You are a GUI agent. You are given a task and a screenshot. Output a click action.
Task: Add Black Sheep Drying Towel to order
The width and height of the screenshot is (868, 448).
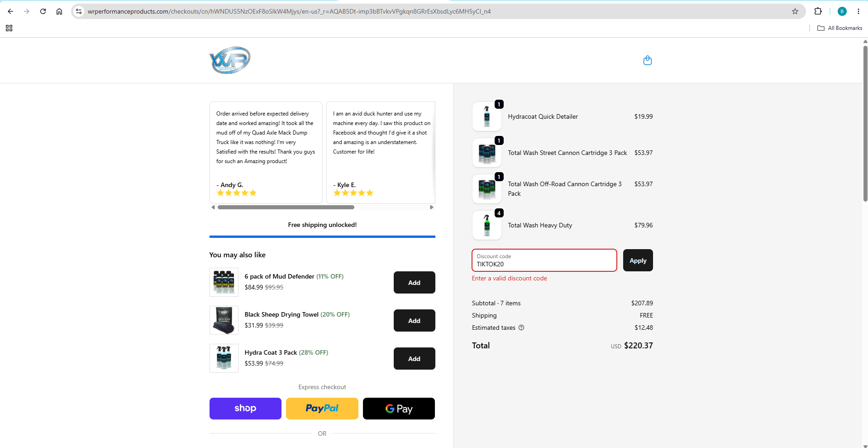[415, 320]
